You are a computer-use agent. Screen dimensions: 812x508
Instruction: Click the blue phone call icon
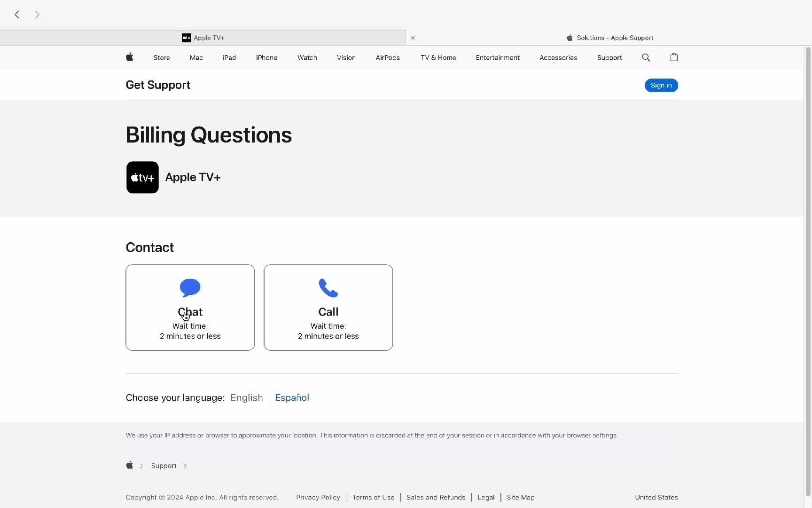(x=328, y=288)
